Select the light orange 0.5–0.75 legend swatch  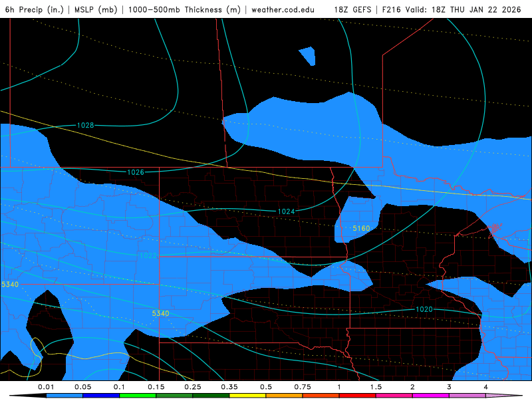click(x=285, y=396)
